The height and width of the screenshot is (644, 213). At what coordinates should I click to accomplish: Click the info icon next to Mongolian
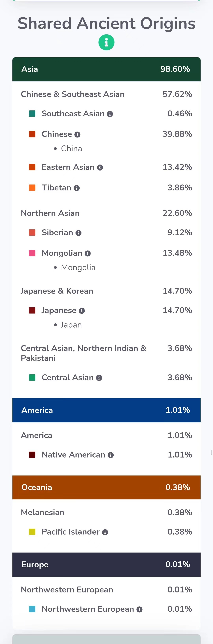point(88,253)
